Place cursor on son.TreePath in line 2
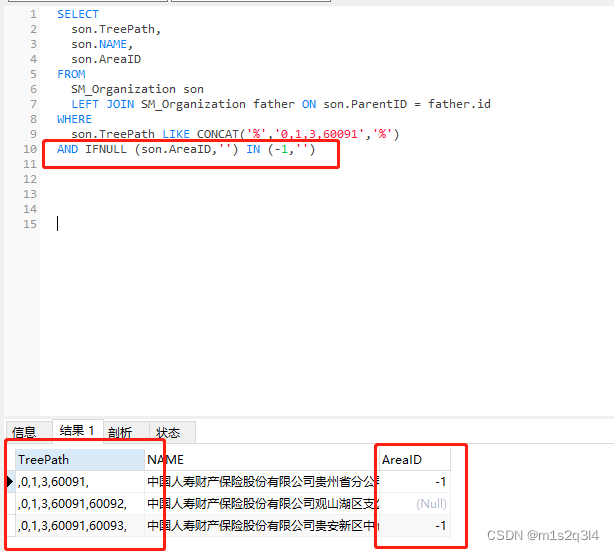 point(113,29)
